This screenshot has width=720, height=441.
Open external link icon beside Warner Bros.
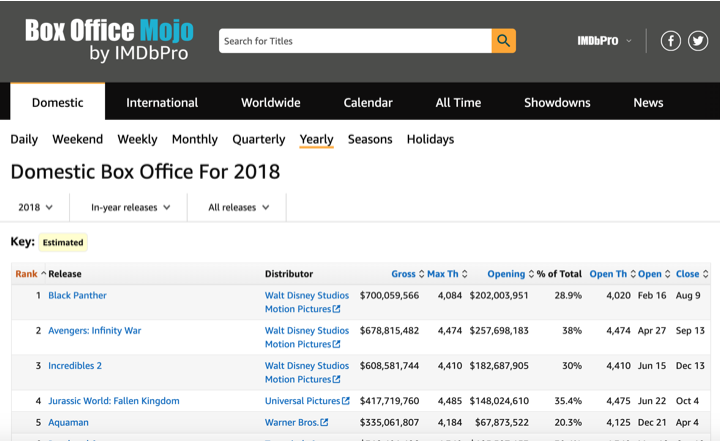pyautogui.click(x=324, y=422)
